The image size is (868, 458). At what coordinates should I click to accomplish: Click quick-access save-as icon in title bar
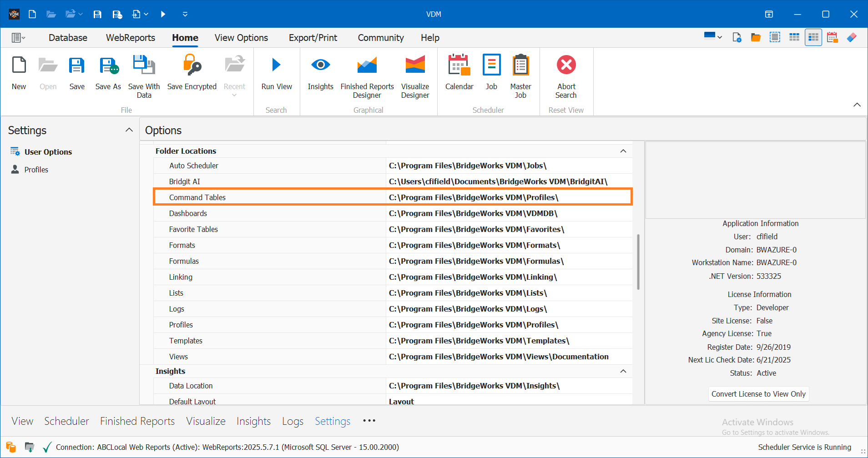[117, 14]
